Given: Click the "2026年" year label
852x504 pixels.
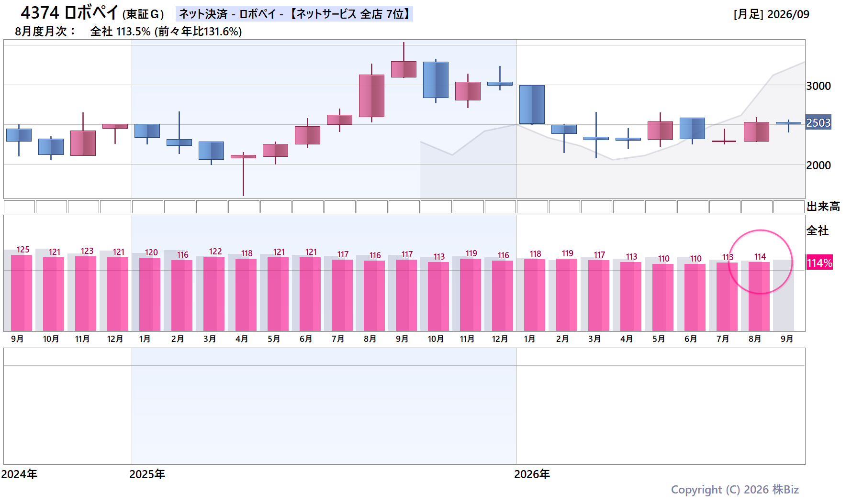Looking at the screenshot, I should (532, 474).
